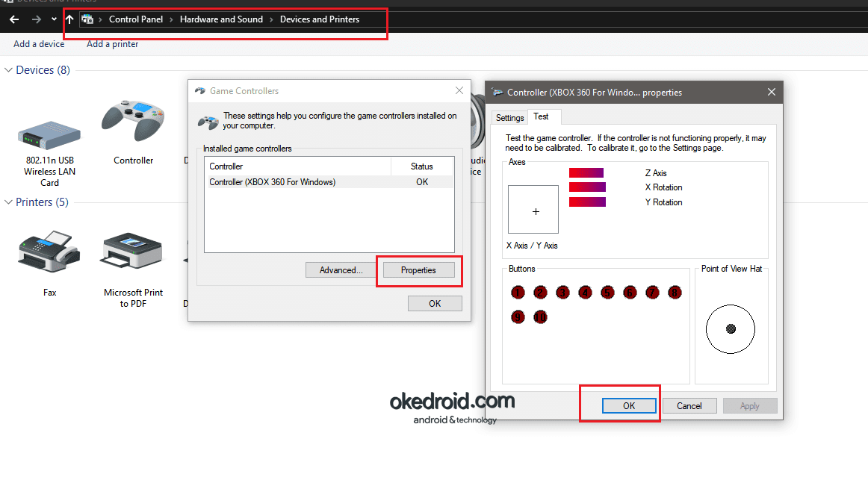Click the Controller column header
The height and width of the screenshot is (477, 868).
point(298,166)
